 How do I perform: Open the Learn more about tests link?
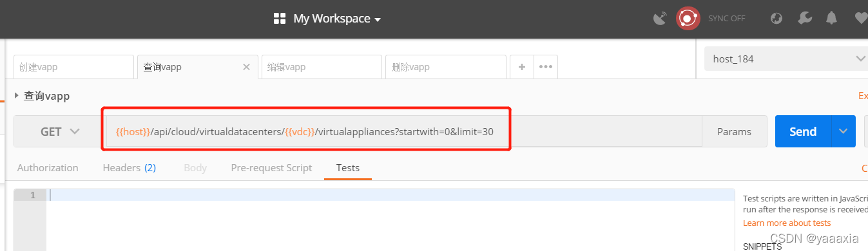787,223
